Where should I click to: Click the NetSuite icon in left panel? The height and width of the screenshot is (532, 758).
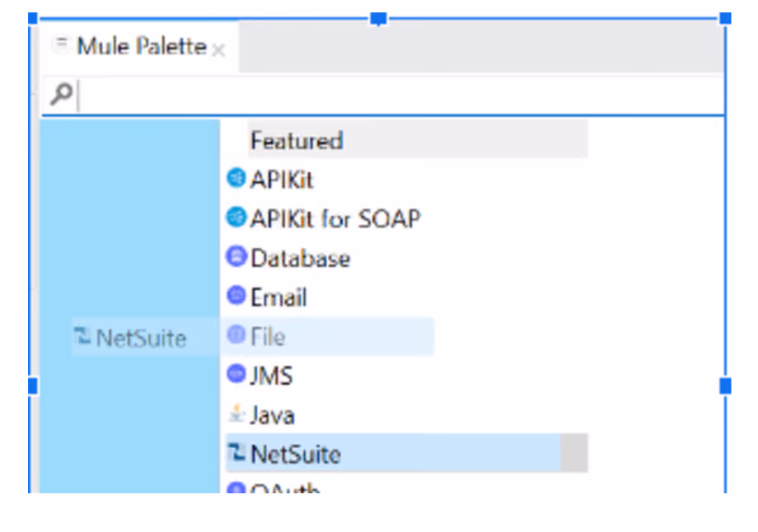(x=82, y=336)
